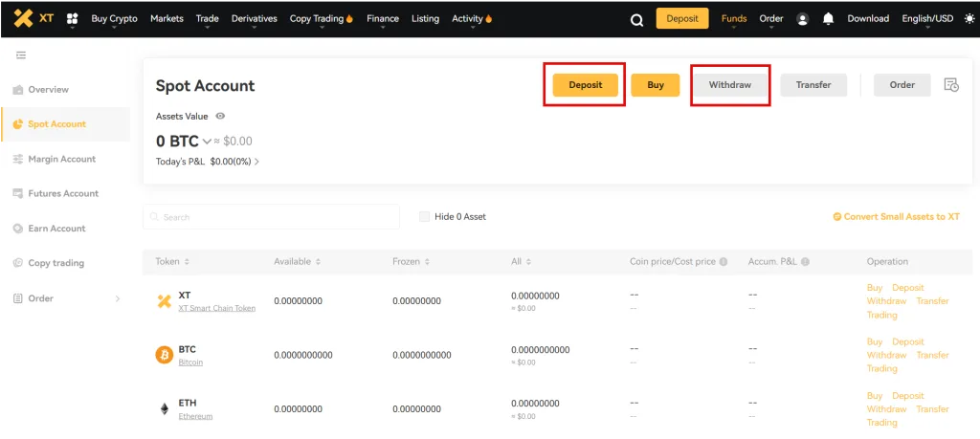The height and width of the screenshot is (439, 980).
Task: Toggle Assets Value eye visibility
Action: coord(220,116)
